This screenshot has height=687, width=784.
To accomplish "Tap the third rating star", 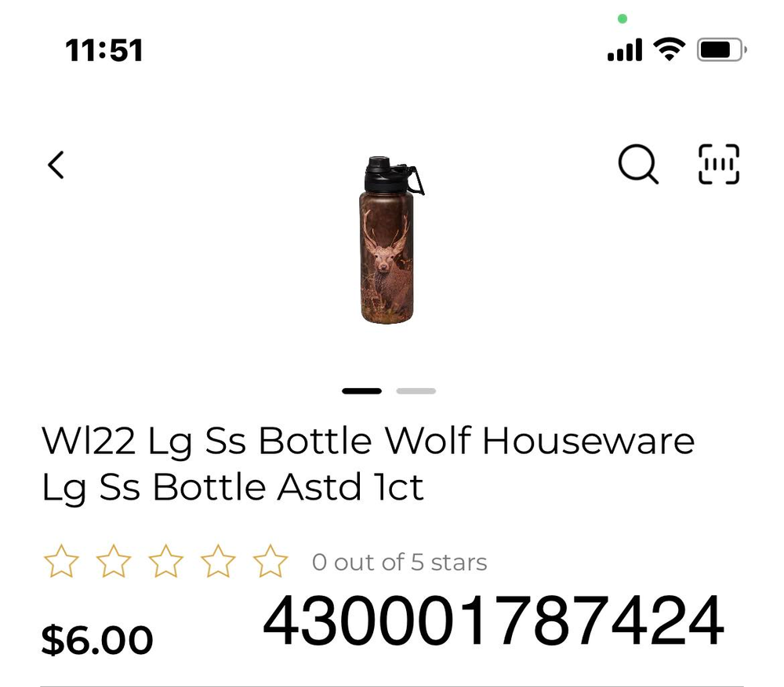I will [x=165, y=561].
